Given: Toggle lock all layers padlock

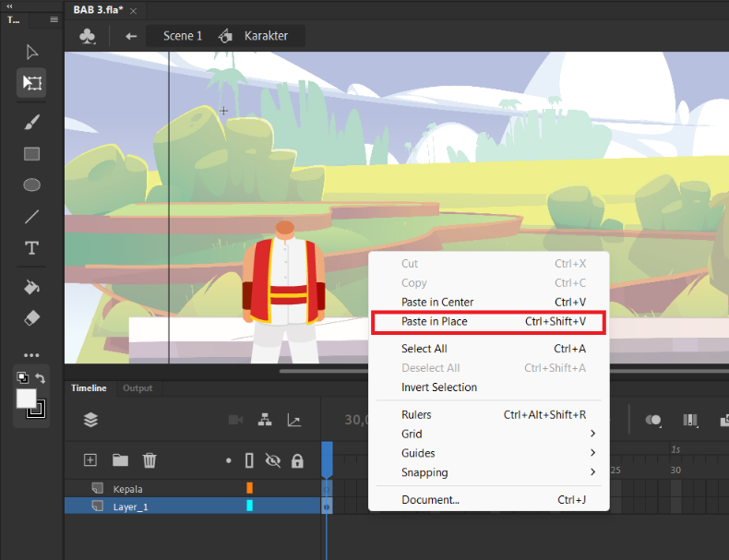Looking at the screenshot, I should point(297,460).
